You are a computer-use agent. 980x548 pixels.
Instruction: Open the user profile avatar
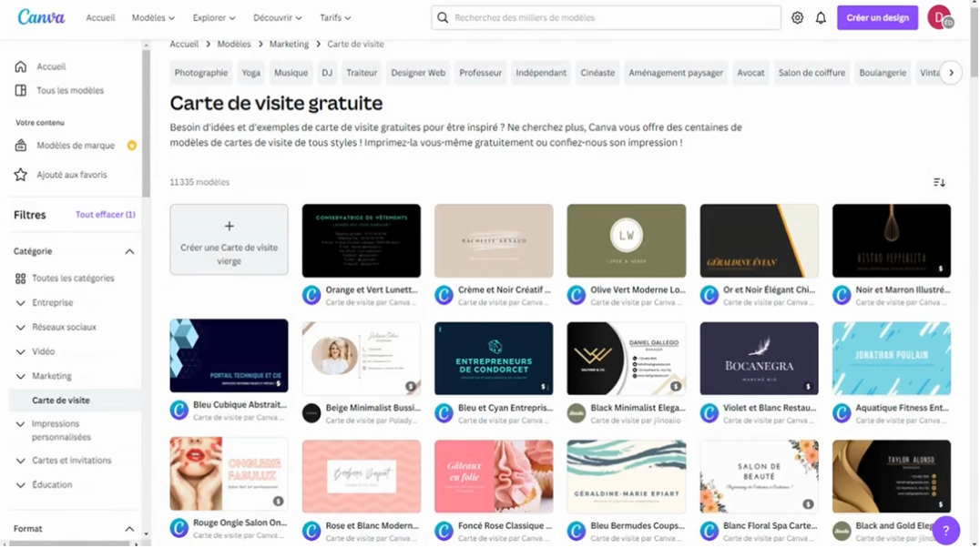point(939,17)
